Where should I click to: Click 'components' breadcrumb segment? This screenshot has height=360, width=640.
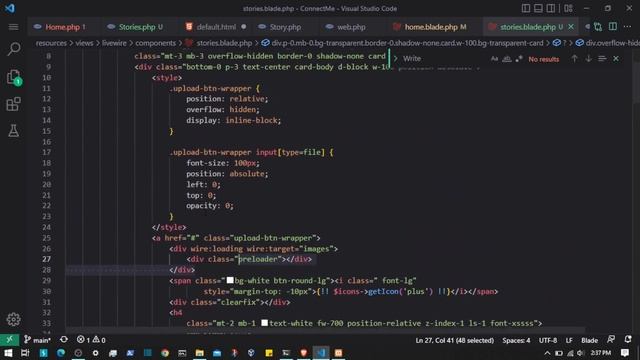click(156, 43)
